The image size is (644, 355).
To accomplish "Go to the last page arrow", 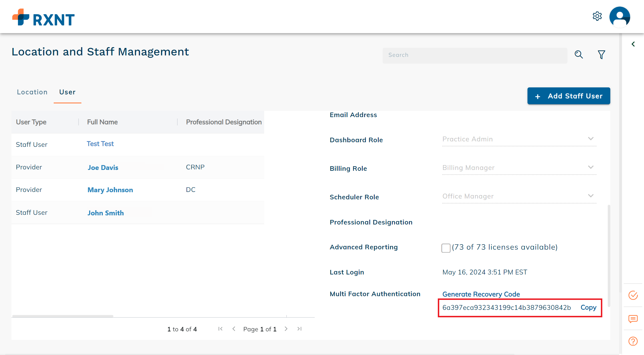I will tap(299, 329).
